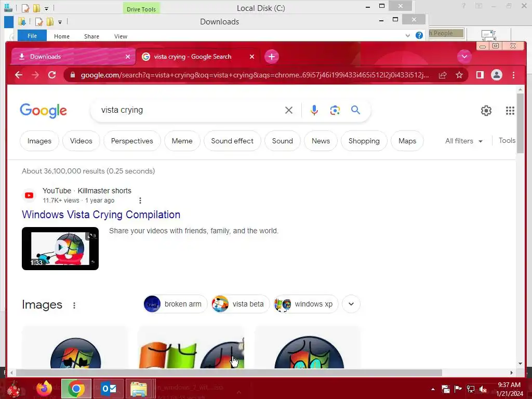Open YouTube result options menu

tap(140, 201)
